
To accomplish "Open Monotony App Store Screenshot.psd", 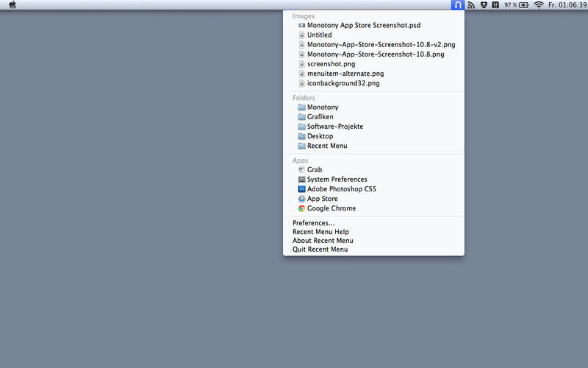I will [x=373, y=25].
